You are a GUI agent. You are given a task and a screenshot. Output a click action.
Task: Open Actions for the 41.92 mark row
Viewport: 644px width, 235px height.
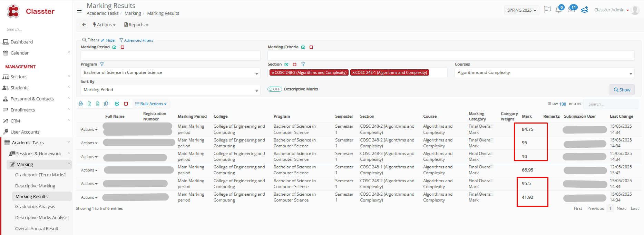point(89,198)
